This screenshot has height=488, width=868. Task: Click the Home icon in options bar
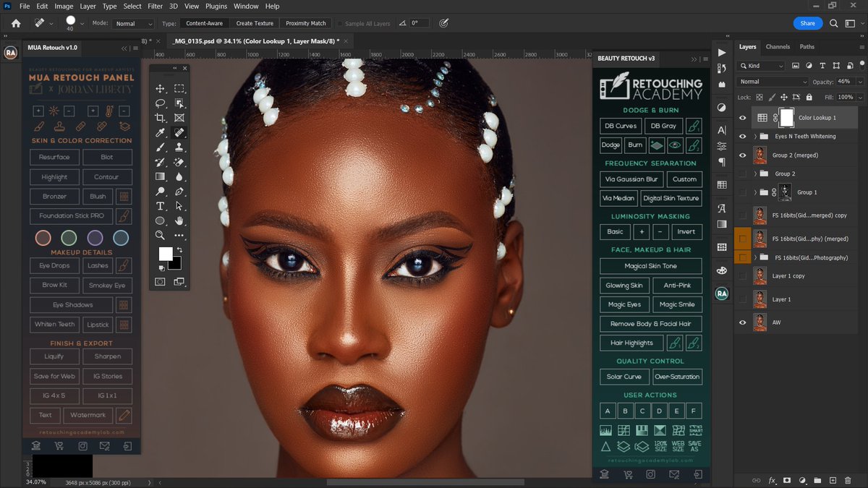point(16,23)
